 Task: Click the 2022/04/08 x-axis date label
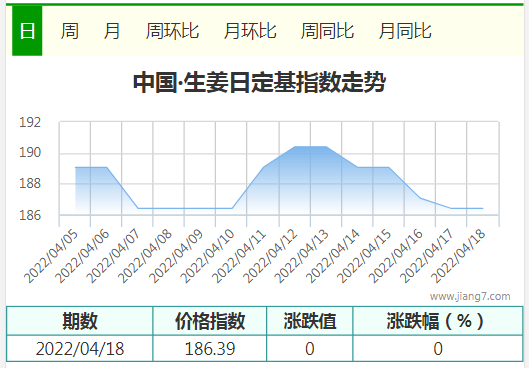tap(145, 256)
